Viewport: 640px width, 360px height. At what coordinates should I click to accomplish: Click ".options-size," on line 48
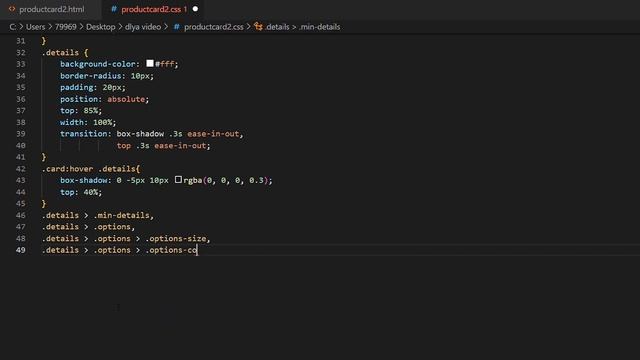pos(178,238)
